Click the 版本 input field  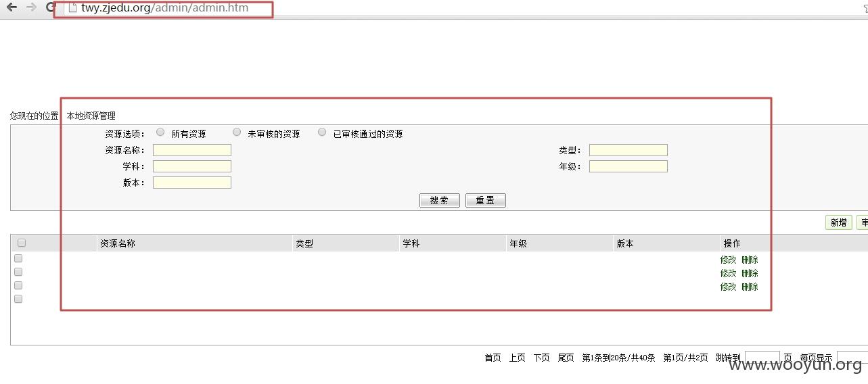click(x=192, y=183)
